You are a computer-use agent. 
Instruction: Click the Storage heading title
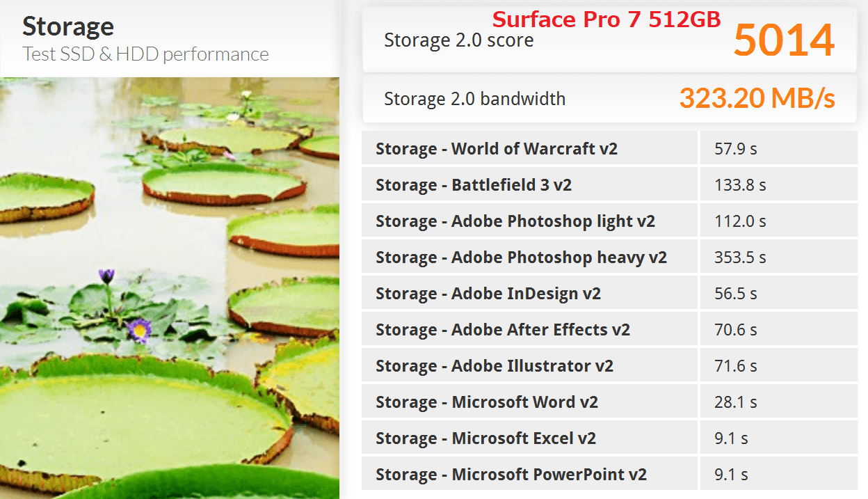[x=68, y=26]
